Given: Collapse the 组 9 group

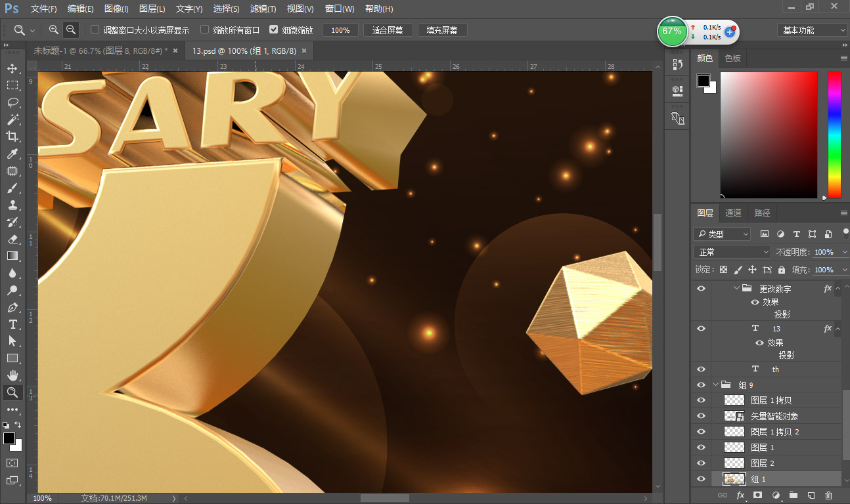Looking at the screenshot, I should pyautogui.click(x=716, y=385).
